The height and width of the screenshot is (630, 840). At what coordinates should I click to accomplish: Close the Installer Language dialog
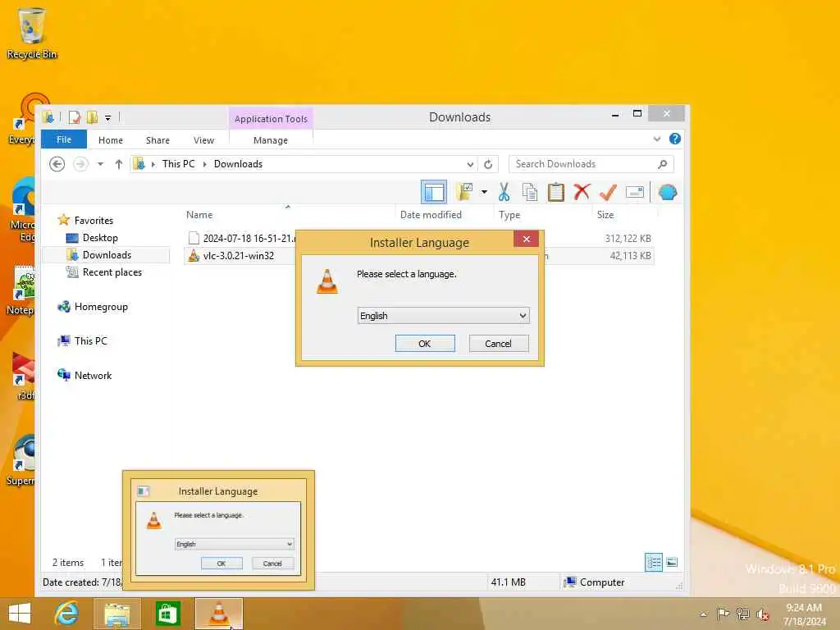[526, 239]
